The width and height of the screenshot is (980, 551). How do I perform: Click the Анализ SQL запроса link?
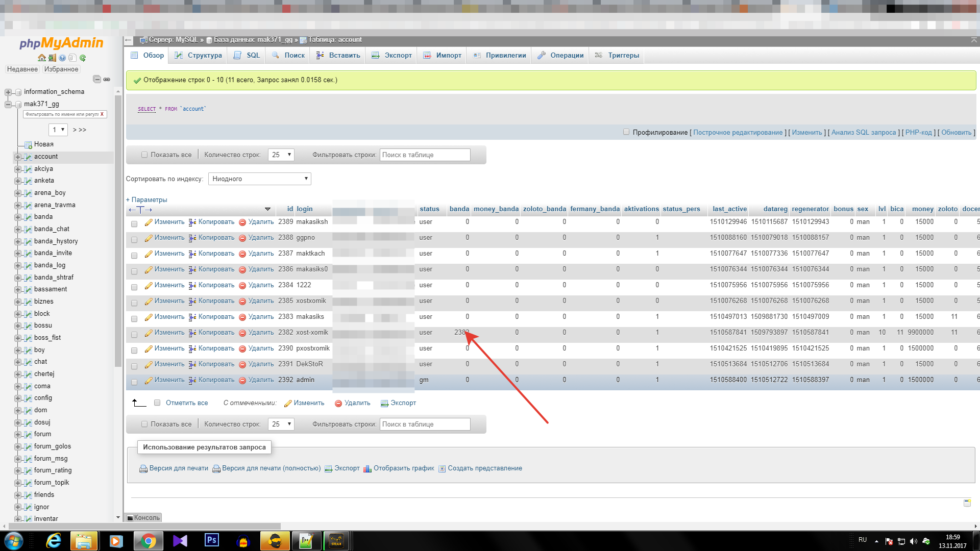pos(864,133)
